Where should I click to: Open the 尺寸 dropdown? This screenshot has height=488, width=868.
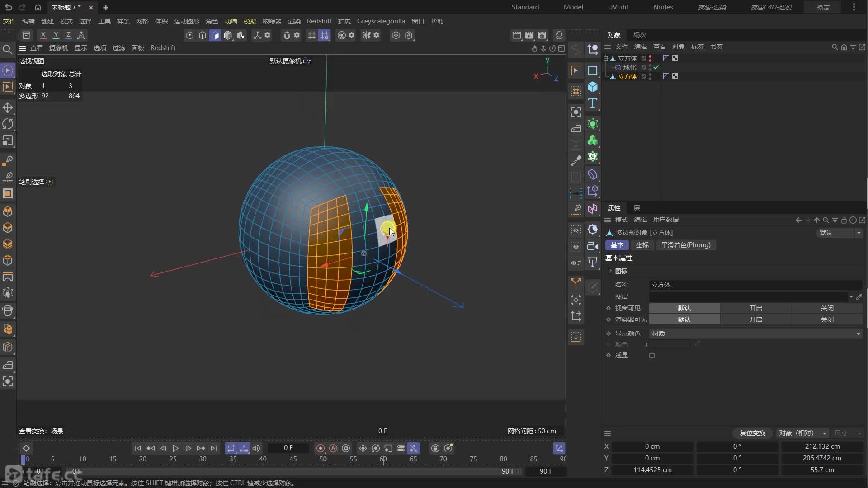tap(847, 433)
